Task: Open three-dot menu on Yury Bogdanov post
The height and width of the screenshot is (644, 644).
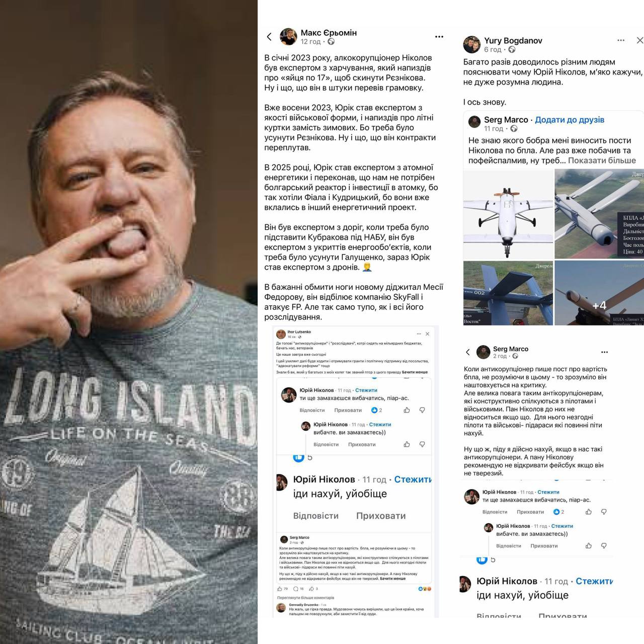Action: click(x=621, y=40)
